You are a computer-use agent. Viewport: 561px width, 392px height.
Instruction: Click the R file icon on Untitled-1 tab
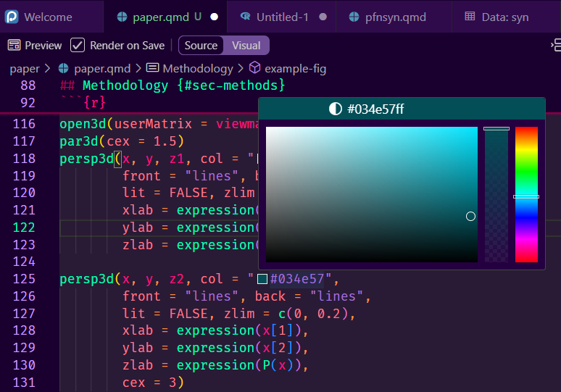(x=244, y=17)
